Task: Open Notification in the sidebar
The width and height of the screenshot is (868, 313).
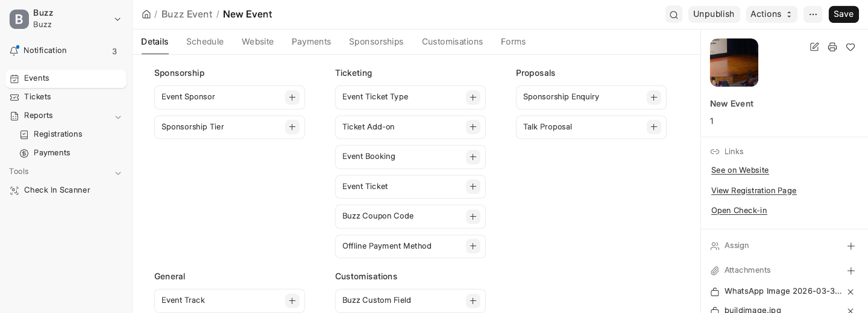Action: [x=66, y=51]
